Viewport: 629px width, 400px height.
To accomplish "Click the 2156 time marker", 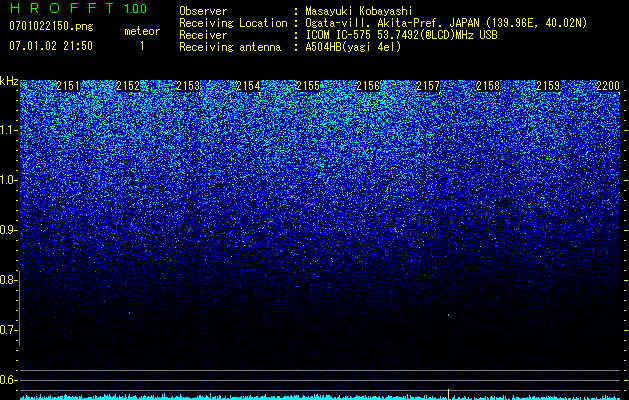I will click(x=368, y=86).
